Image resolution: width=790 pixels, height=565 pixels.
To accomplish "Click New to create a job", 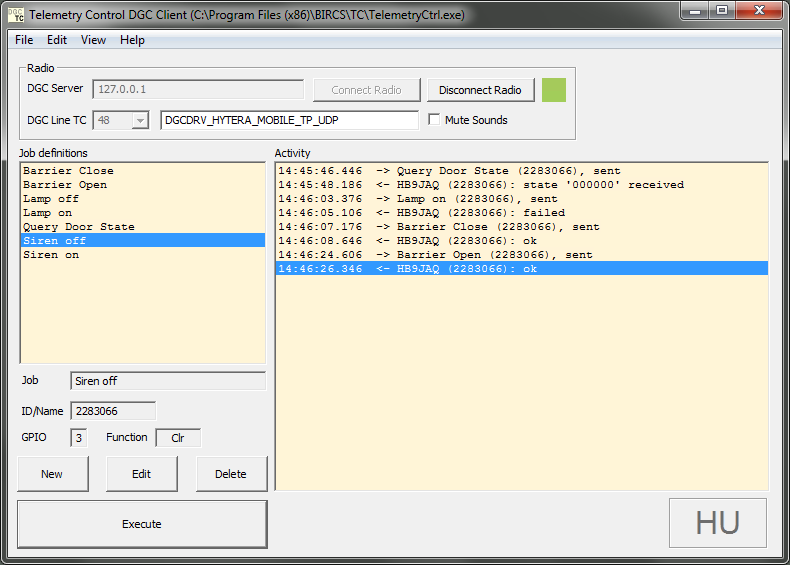I will coord(52,474).
